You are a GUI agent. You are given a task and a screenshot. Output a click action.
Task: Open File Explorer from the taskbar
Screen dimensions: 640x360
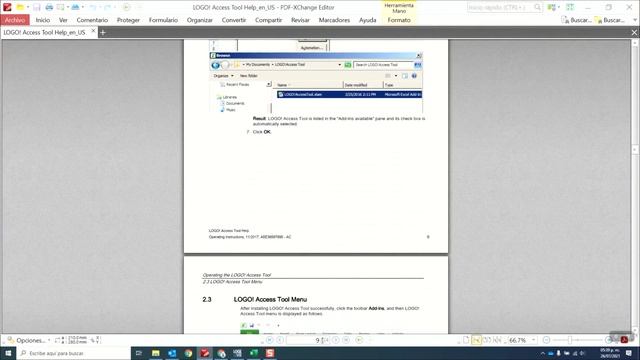(x=156, y=353)
